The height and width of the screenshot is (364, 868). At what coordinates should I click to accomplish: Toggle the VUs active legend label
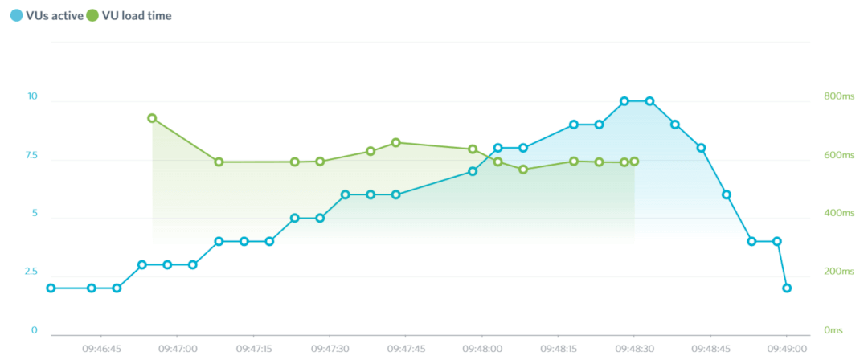[x=54, y=15]
